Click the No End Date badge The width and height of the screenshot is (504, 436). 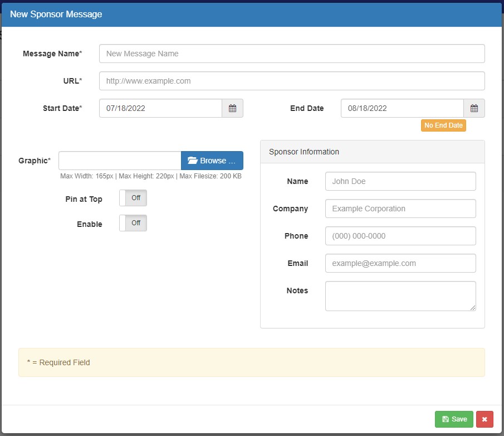[443, 125]
